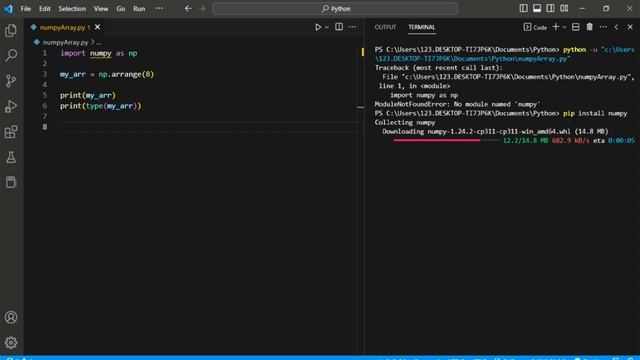Open Customize Layout icon
Screen dimensions: 640x360
[564, 9]
